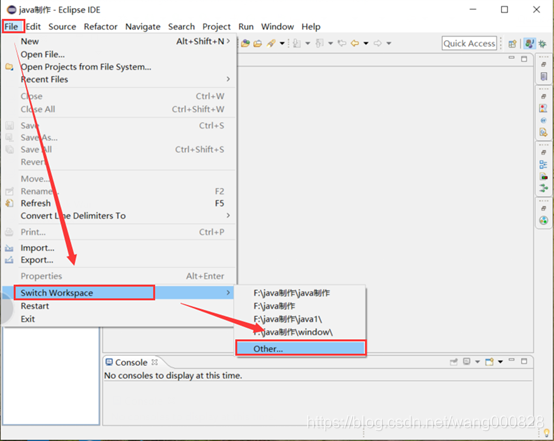554x441 pixels.
Task: Open the blue Task List icon in right trim
Action: pos(544,76)
